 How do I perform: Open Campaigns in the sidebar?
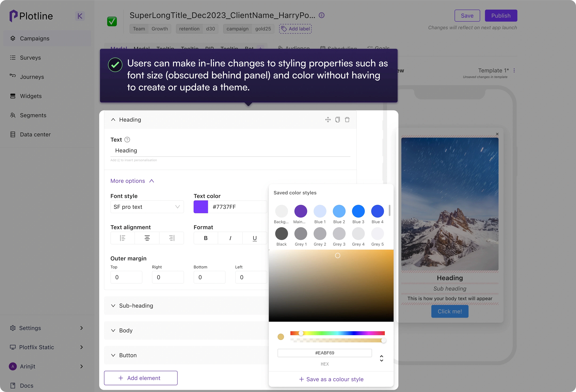tap(35, 38)
